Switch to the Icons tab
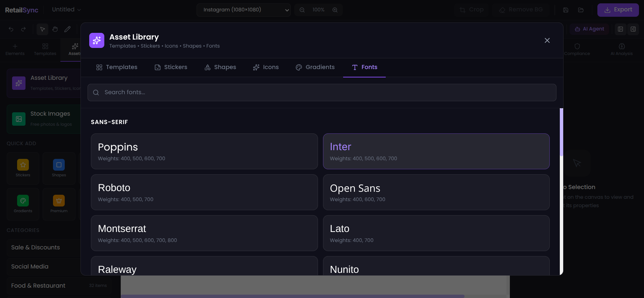Viewport: 644px width, 298px height. click(266, 67)
